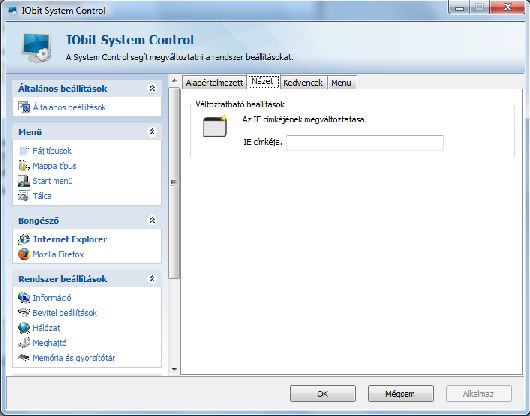Image resolution: width=530 pixels, height=416 pixels.
Task: Open the Mappa típus link
Action: click(54, 166)
